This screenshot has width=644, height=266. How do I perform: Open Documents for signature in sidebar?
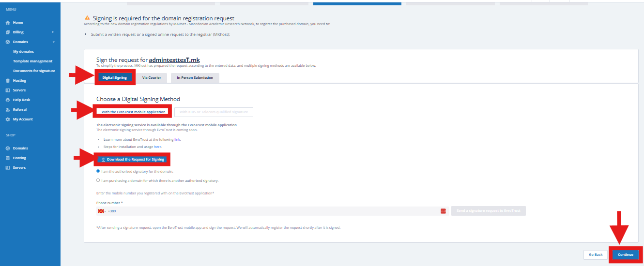34,71
